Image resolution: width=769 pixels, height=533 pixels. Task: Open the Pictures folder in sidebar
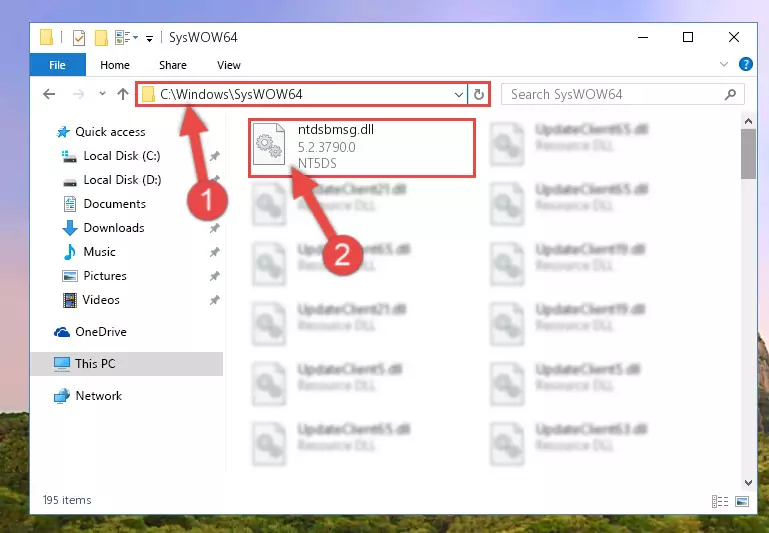[104, 276]
